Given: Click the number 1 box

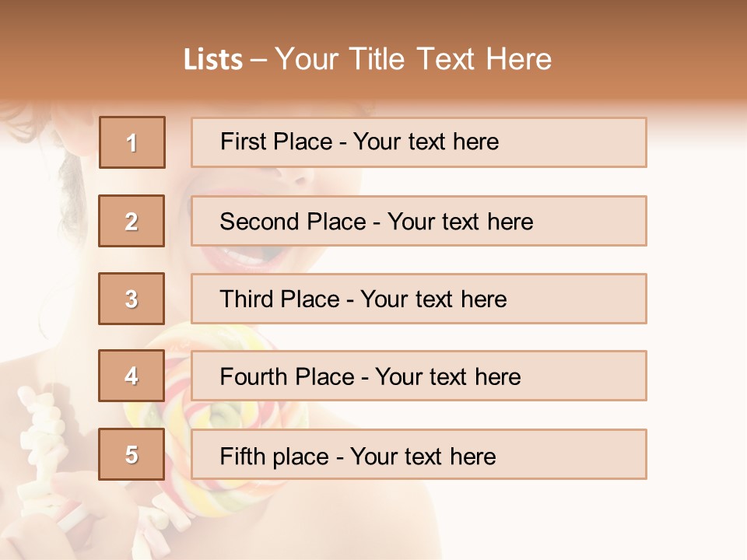Looking at the screenshot, I should click(132, 142).
